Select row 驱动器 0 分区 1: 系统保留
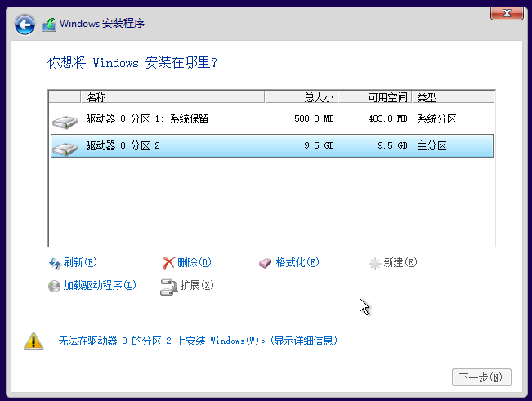532x401 pixels. point(272,118)
